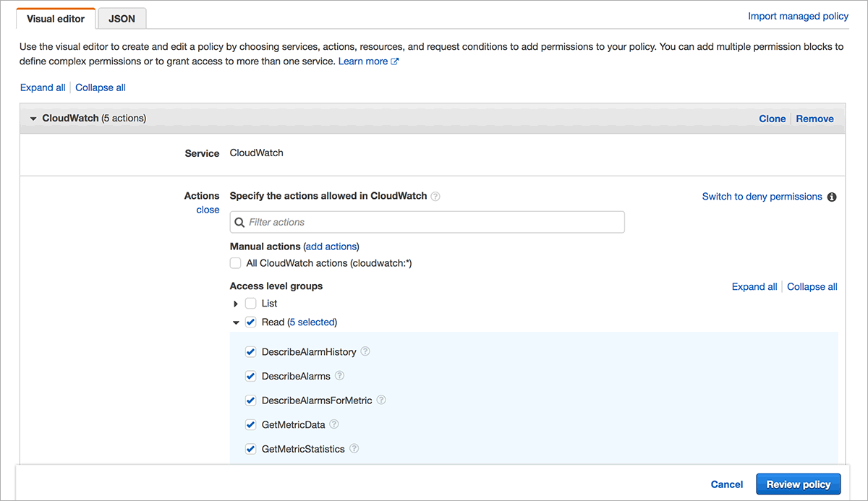Collapse the Read access level group
868x501 pixels.
[x=236, y=322]
